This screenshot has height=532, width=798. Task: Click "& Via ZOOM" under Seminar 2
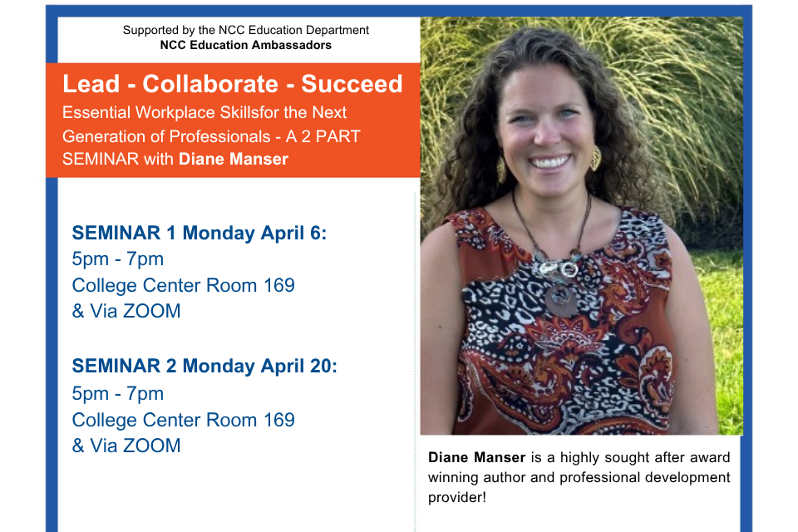tap(126, 446)
